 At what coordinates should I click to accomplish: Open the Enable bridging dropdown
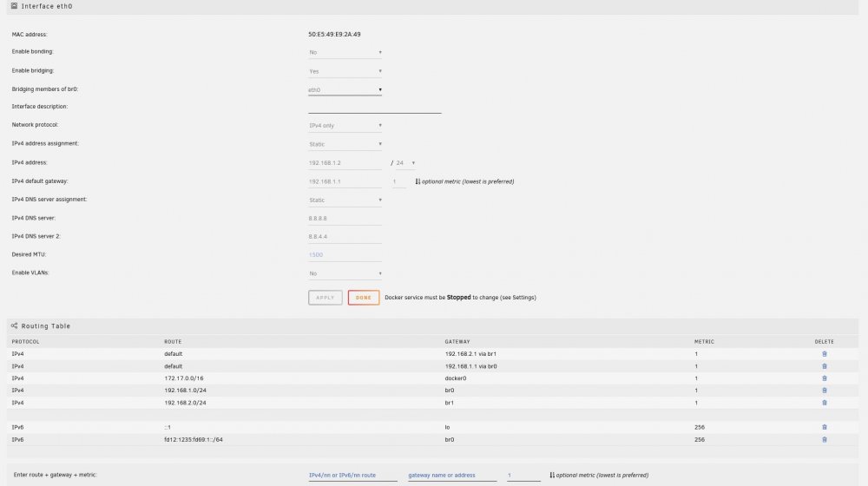click(345, 71)
